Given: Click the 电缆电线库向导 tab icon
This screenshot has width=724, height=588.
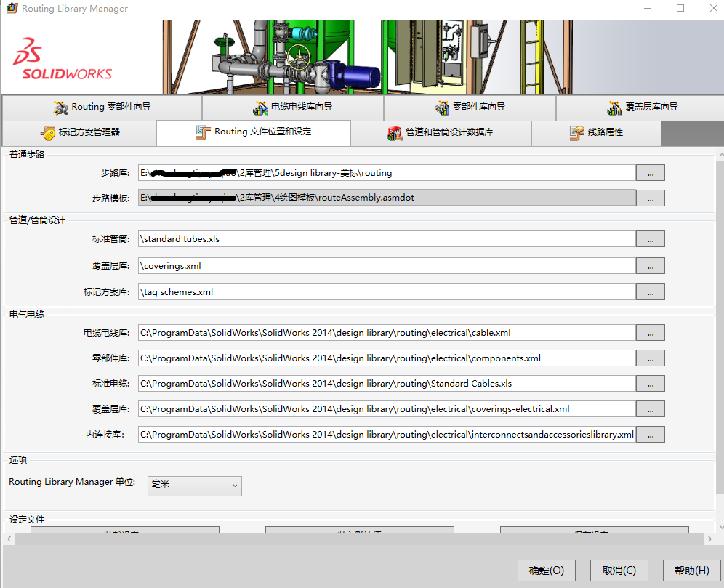Looking at the screenshot, I should (260, 108).
